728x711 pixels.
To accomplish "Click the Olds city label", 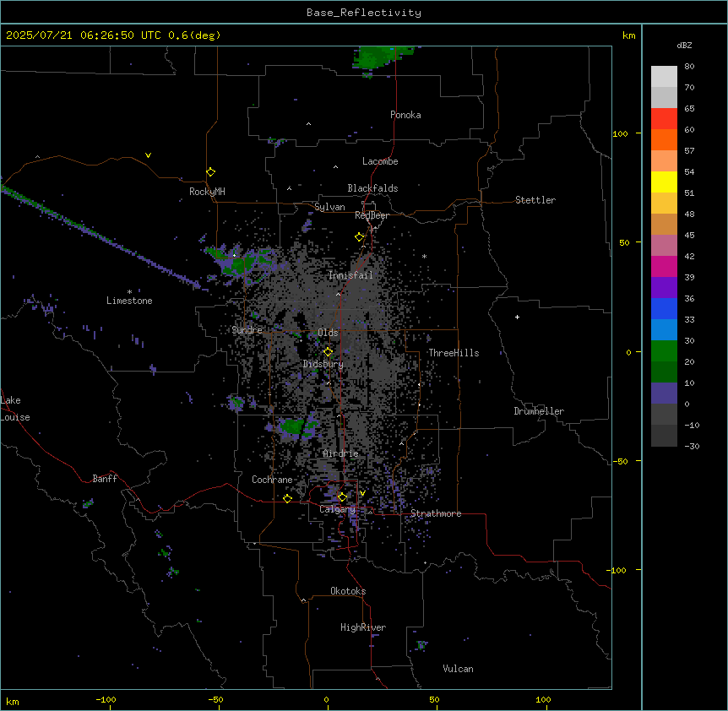I will (x=328, y=333).
